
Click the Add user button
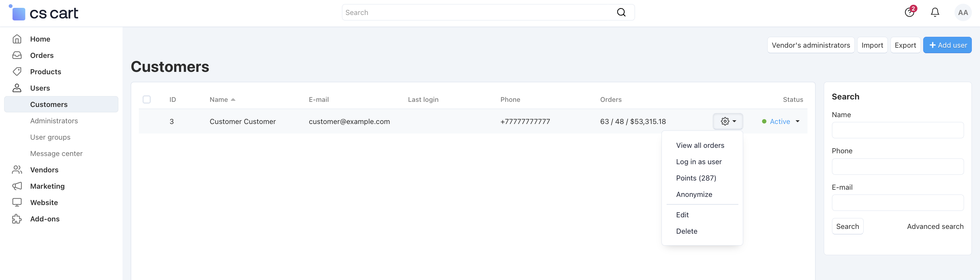point(947,45)
